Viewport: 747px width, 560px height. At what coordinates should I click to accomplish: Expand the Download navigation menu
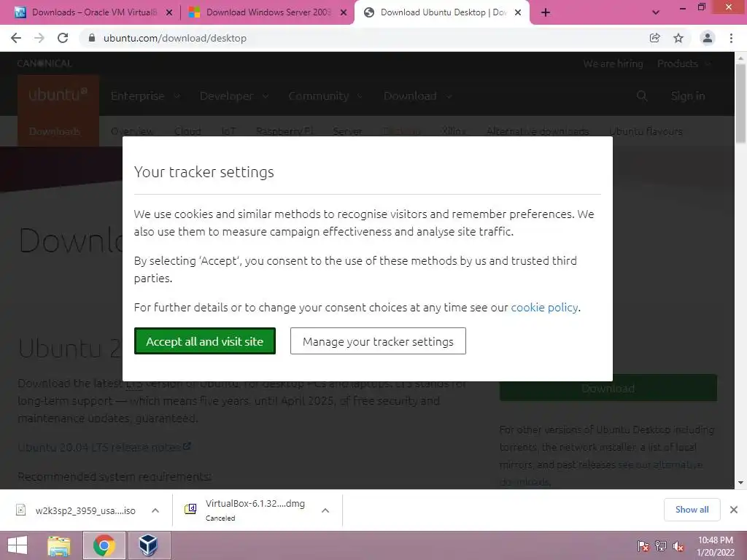(x=418, y=96)
